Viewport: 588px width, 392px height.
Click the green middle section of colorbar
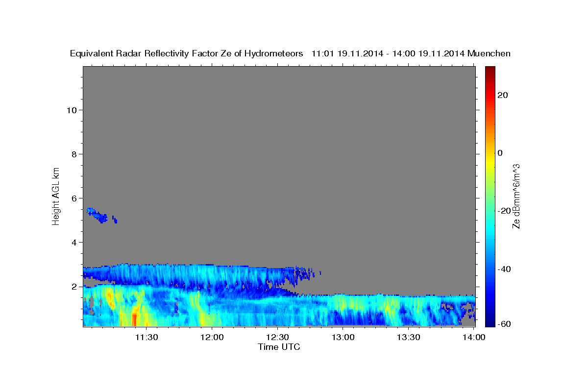[x=490, y=196]
